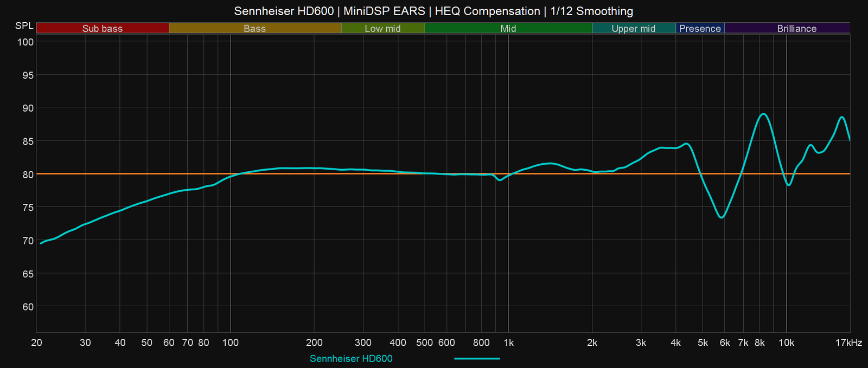This screenshot has width=868, height=368.
Task: Click the Sennheiser HD600 legend label
Action: click(x=351, y=358)
